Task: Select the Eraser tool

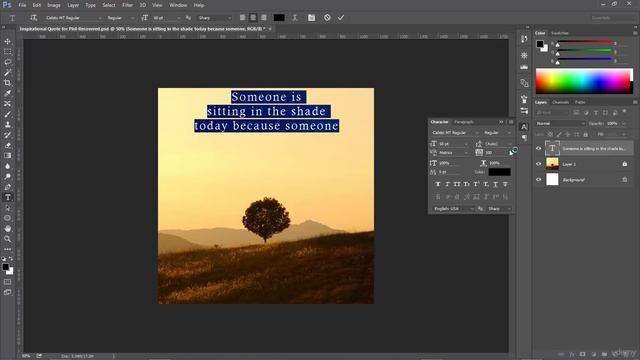Action: [x=8, y=145]
